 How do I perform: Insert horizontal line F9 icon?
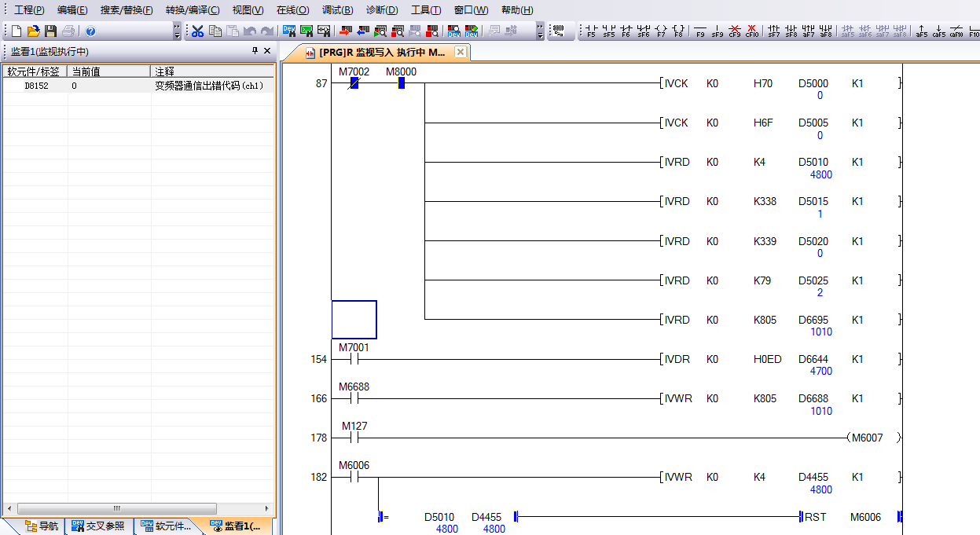700,31
